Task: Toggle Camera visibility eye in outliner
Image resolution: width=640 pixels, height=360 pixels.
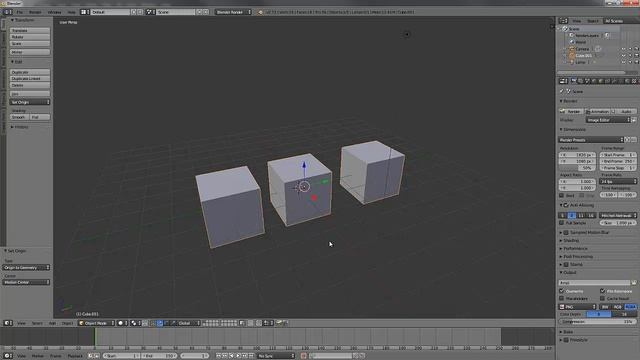Action: click(623, 49)
